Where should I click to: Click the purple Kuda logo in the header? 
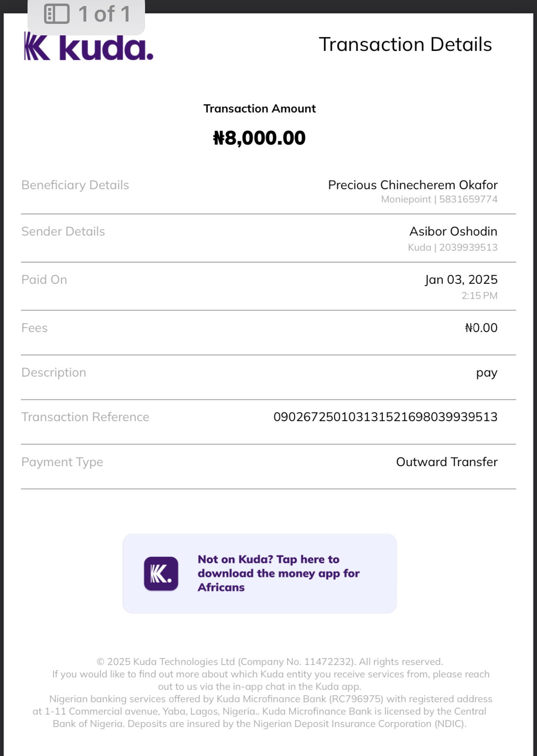(89, 47)
